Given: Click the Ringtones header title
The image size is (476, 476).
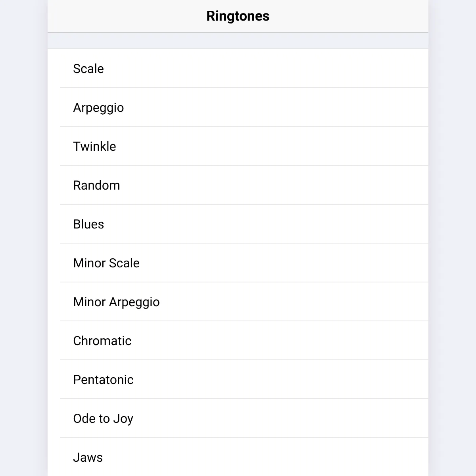Looking at the screenshot, I should coord(238,16).
